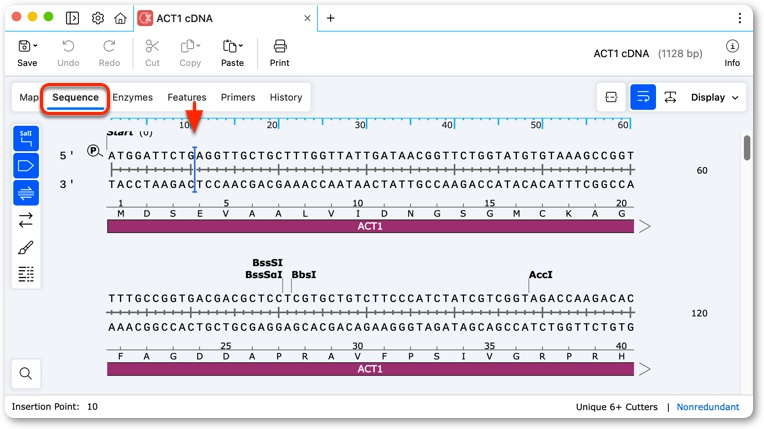Click the Paste clipboard icon
Viewport: 764px width, 429px height.
click(x=229, y=46)
